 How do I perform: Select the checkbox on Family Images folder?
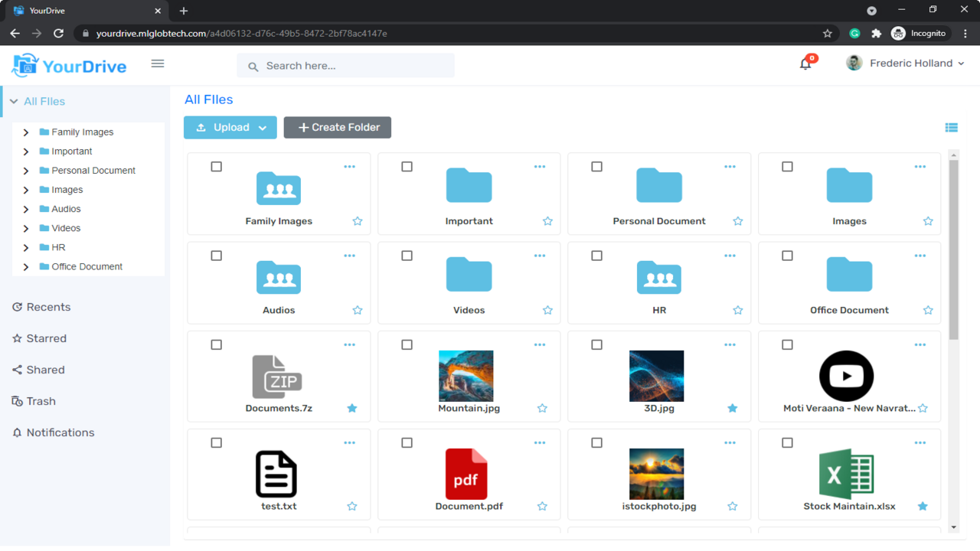tap(216, 165)
